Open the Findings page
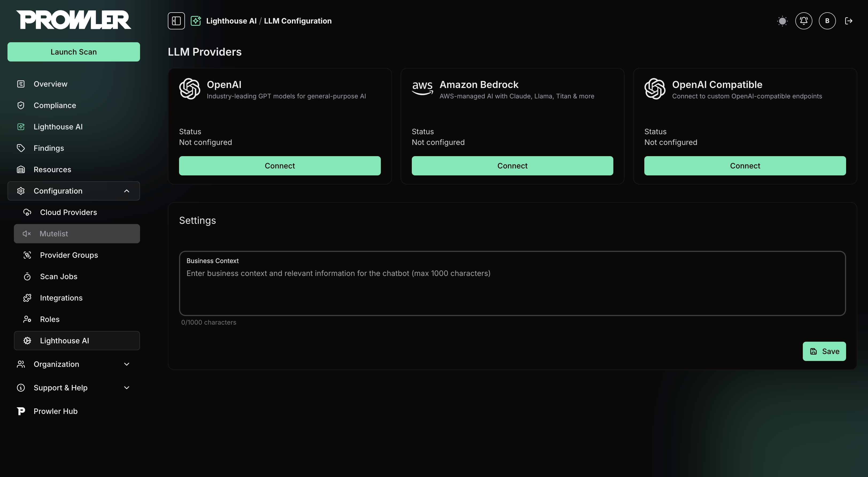 [49, 148]
